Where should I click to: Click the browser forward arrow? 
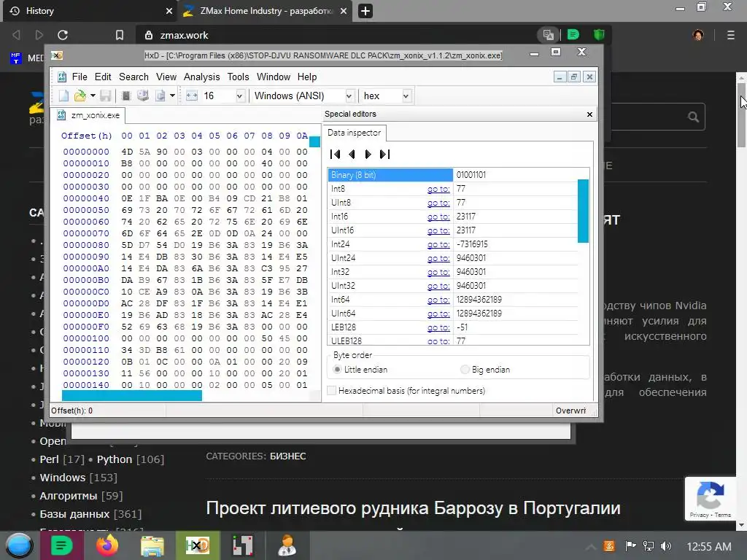click(x=39, y=35)
